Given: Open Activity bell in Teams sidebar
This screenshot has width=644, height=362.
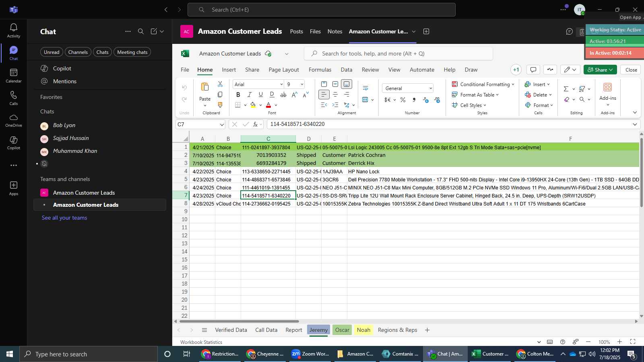Looking at the screenshot, I should (x=13, y=31).
